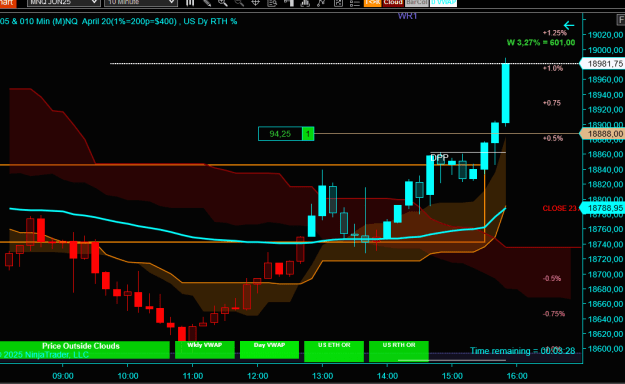Click the W 3,27% = 601,00 label
Viewport: 625px width, 384px height.
[541, 43]
